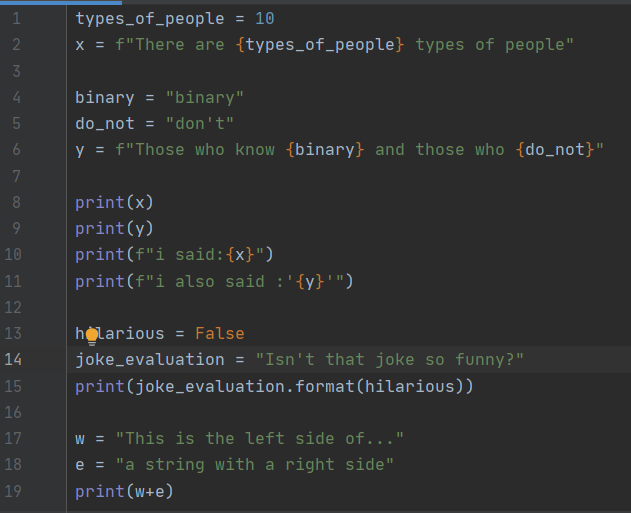
Task: Click the False keyword on line 13
Action: [x=219, y=333]
